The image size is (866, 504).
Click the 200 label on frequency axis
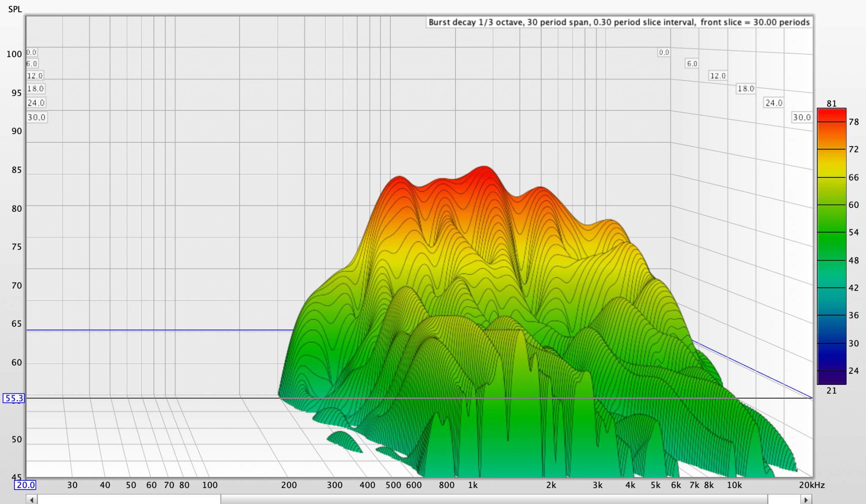coord(289,485)
